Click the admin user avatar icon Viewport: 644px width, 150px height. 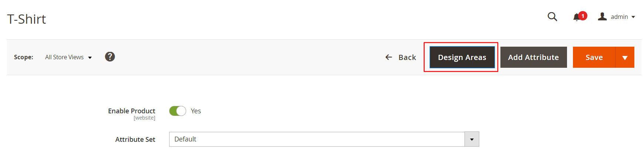click(x=602, y=17)
